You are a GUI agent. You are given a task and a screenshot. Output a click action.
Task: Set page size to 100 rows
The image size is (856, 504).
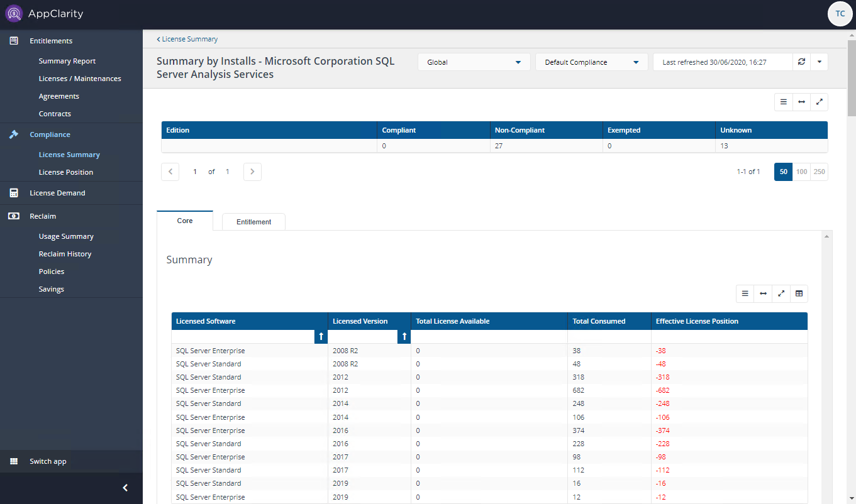(x=801, y=172)
